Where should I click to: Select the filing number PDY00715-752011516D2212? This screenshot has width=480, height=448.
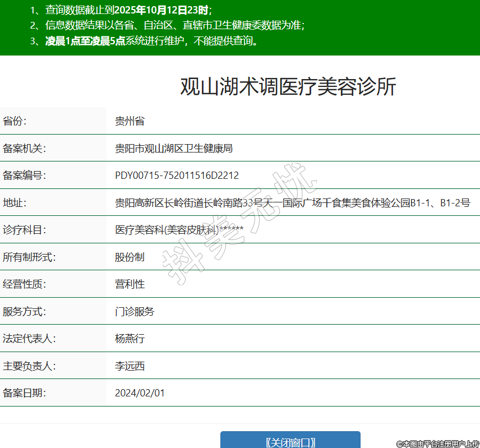pos(177,175)
